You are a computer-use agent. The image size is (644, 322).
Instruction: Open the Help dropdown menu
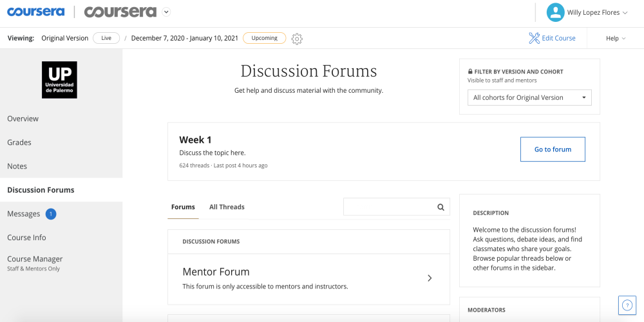(616, 38)
